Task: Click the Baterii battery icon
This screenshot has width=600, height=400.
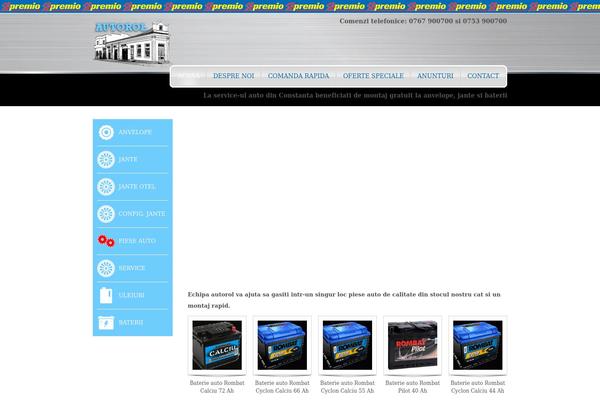Action: [x=106, y=323]
